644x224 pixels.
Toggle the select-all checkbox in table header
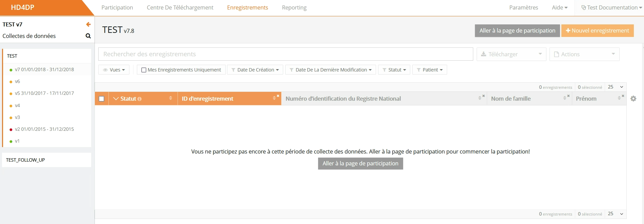[101, 99]
